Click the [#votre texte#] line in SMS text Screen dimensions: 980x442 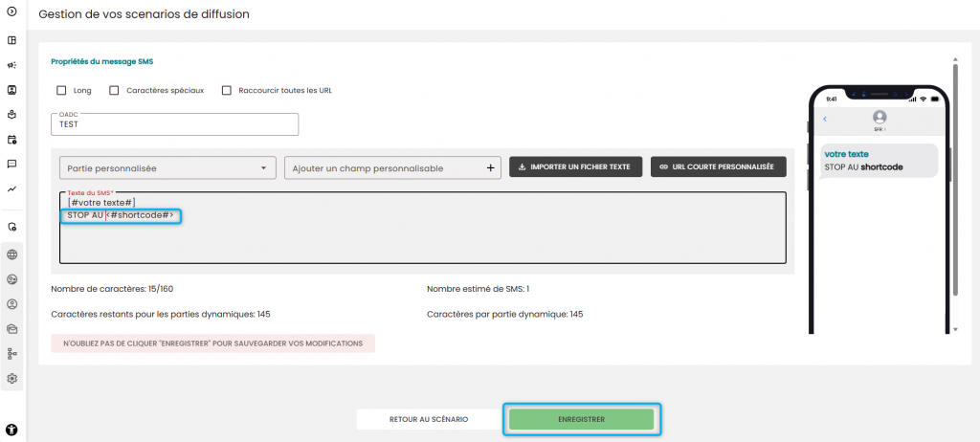[x=101, y=203]
